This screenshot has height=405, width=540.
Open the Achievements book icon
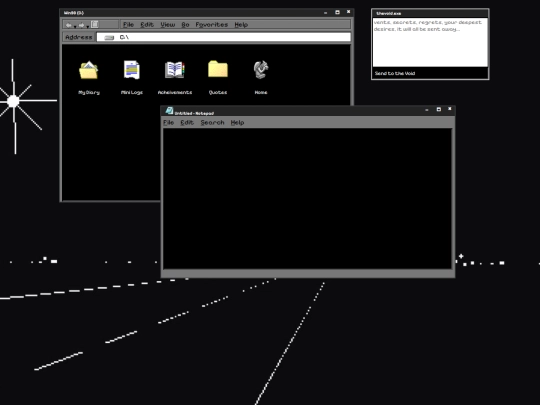pos(175,70)
